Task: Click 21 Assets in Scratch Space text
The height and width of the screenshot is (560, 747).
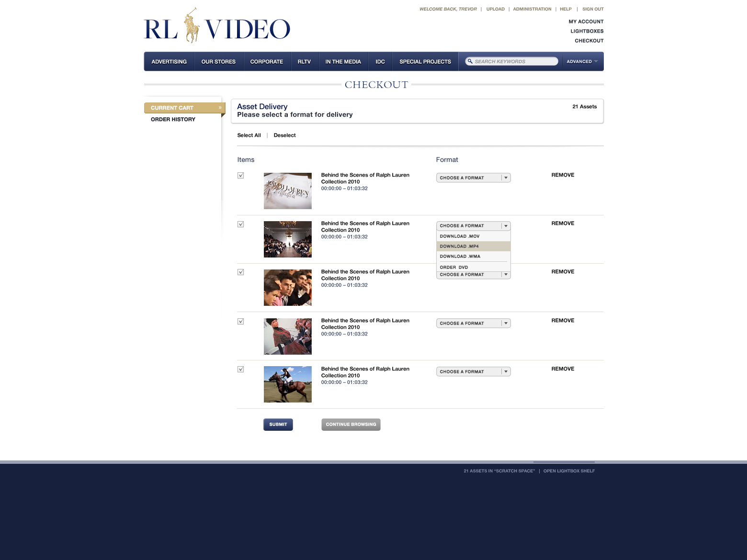Action: click(499, 471)
